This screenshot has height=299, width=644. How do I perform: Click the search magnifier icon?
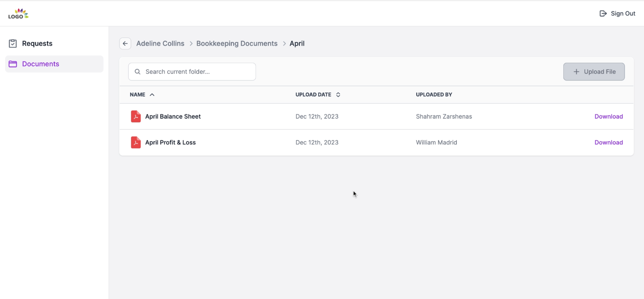click(x=138, y=72)
